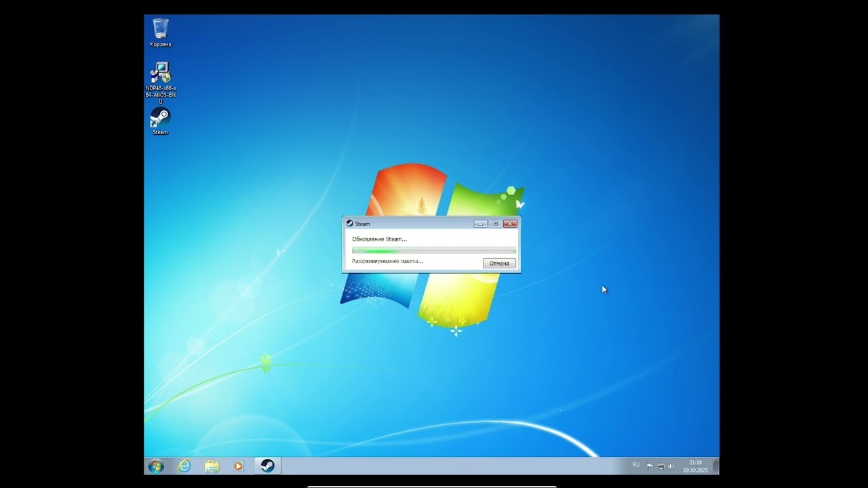Click the Steam taskbar button
Viewport: 868px width, 488px height.
click(x=268, y=466)
